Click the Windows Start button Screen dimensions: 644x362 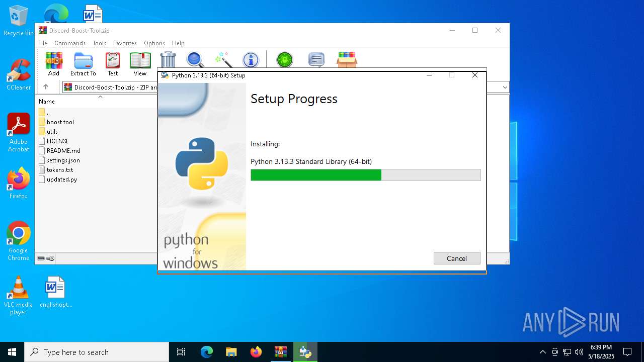click(12, 352)
